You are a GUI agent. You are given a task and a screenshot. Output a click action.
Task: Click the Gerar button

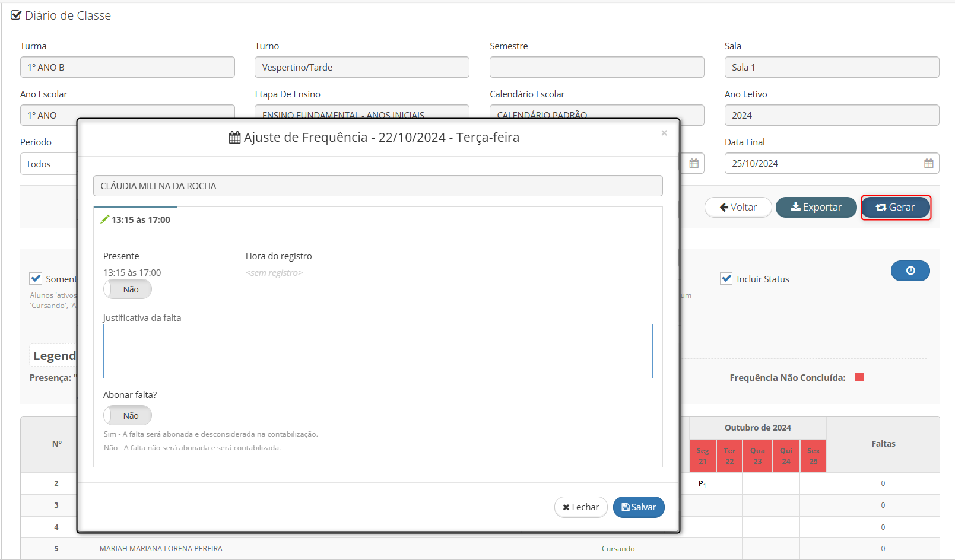(895, 208)
